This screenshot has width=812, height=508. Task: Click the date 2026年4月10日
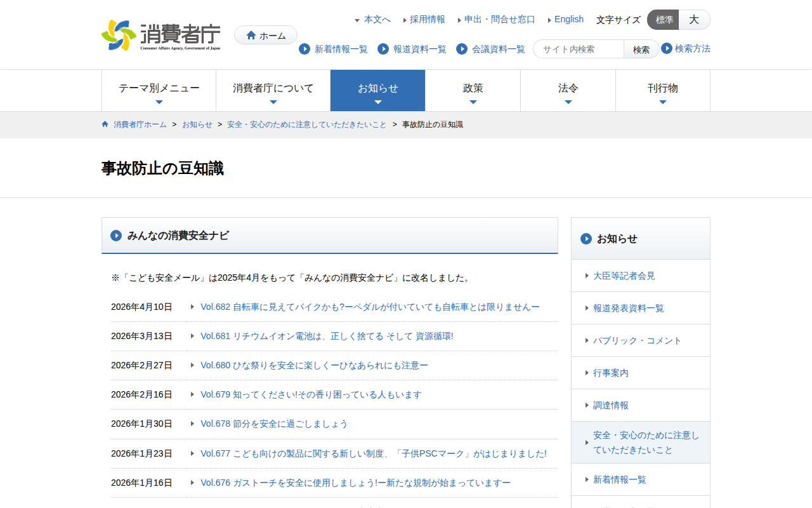[x=141, y=307]
